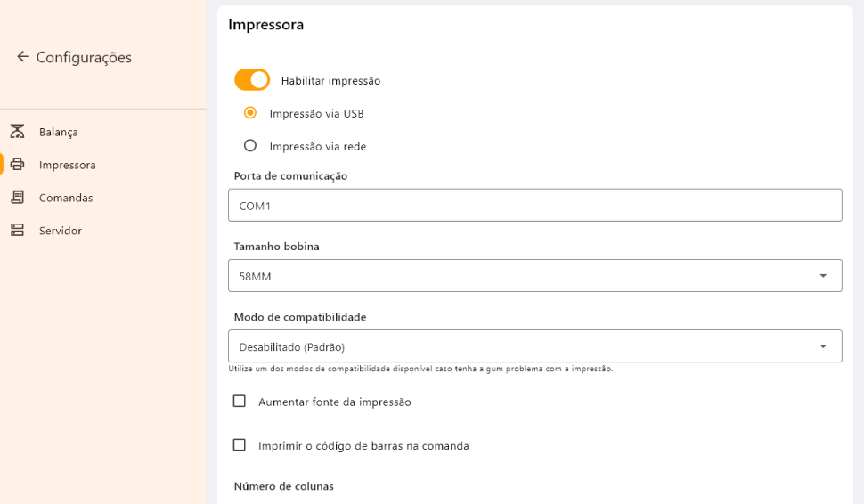Select the Impressão via USB option
864x504 pixels.
click(250, 113)
